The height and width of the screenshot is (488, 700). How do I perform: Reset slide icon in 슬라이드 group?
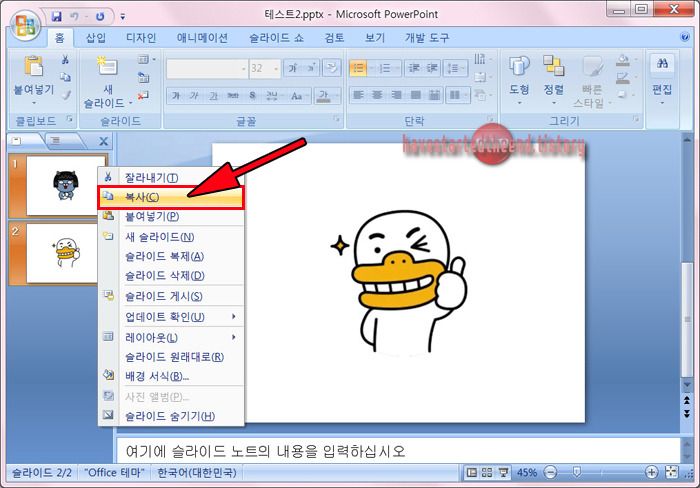click(x=143, y=78)
